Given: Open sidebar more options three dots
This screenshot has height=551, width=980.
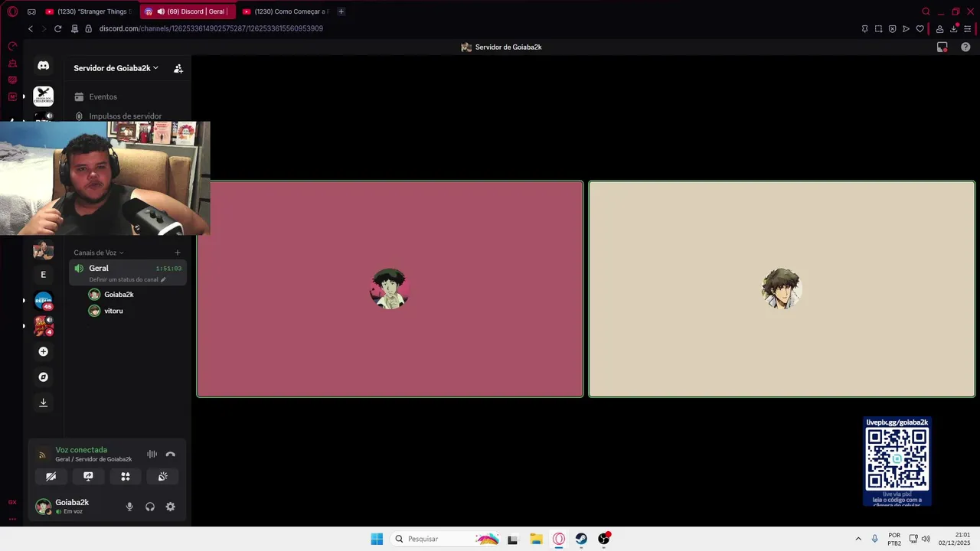Looking at the screenshot, I should click(12, 519).
